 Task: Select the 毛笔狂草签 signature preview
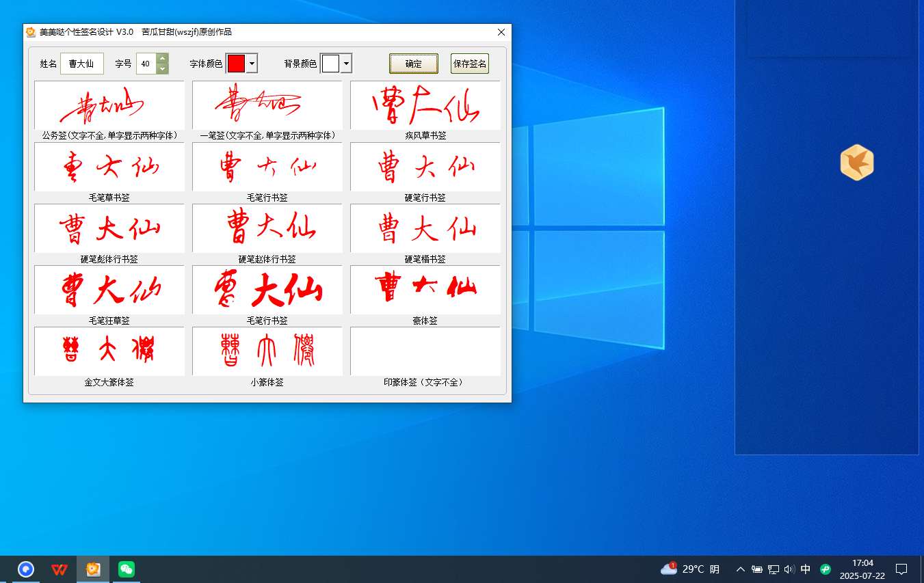point(109,290)
